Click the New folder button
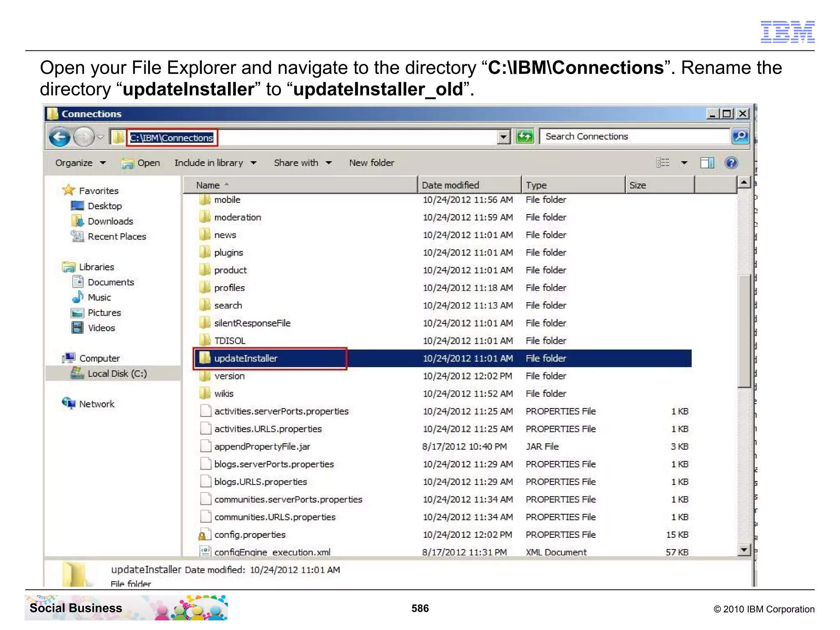The image size is (840, 630). click(372, 163)
